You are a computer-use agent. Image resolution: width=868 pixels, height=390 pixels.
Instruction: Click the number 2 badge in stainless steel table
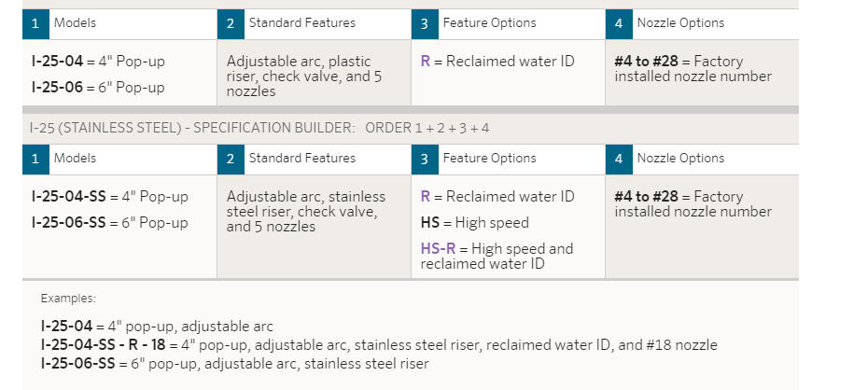click(x=231, y=160)
